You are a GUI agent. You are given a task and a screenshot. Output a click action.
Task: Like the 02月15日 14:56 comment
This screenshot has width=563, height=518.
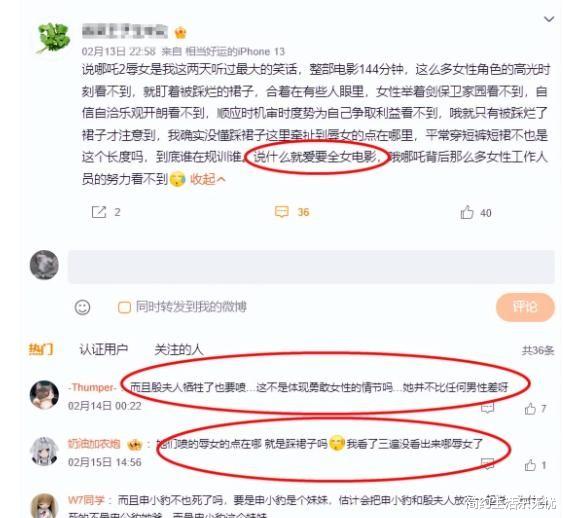[530, 465]
